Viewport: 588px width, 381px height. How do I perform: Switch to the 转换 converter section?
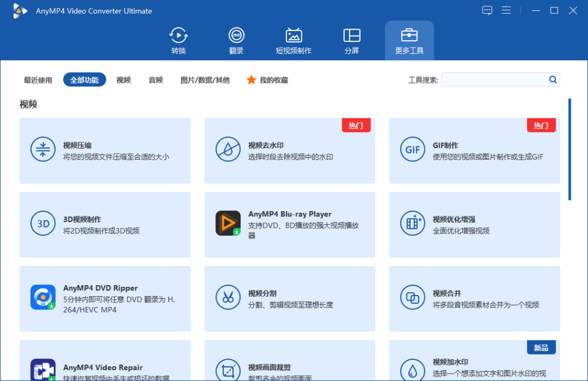[178, 39]
